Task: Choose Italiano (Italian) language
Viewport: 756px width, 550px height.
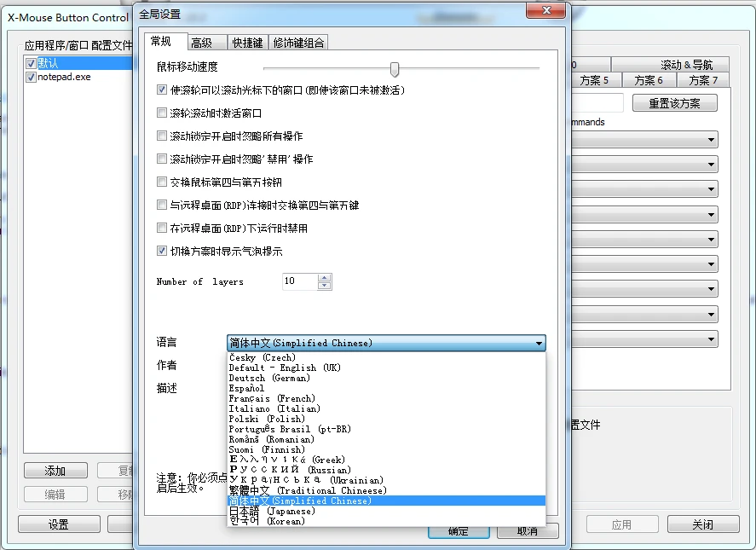Action: pyautogui.click(x=386, y=408)
